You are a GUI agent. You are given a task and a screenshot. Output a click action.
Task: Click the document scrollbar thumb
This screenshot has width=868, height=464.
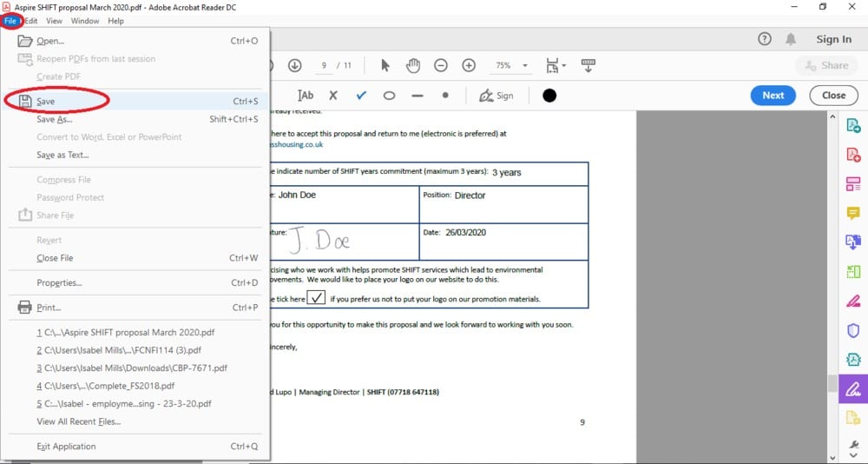[x=832, y=383]
